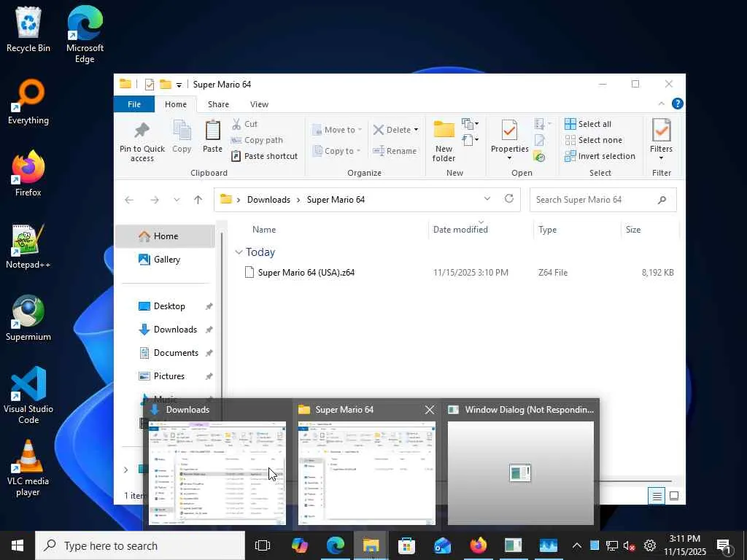
Task: Click Downloads in the address breadcrumb
Action: (268, 200)
